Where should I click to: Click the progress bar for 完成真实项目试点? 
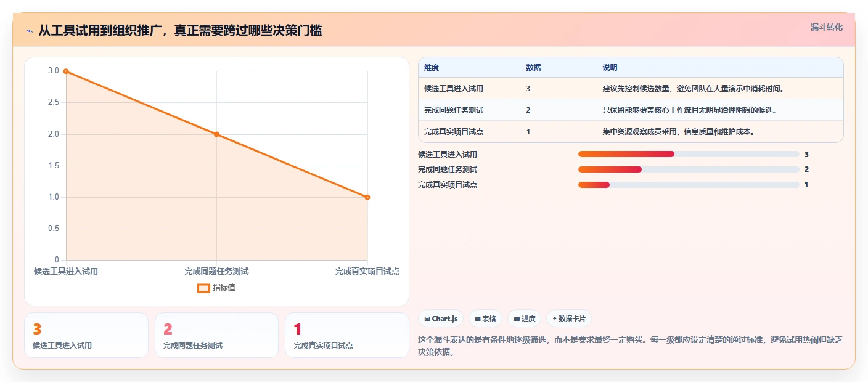pyautogui.click(x=689, y=185)
